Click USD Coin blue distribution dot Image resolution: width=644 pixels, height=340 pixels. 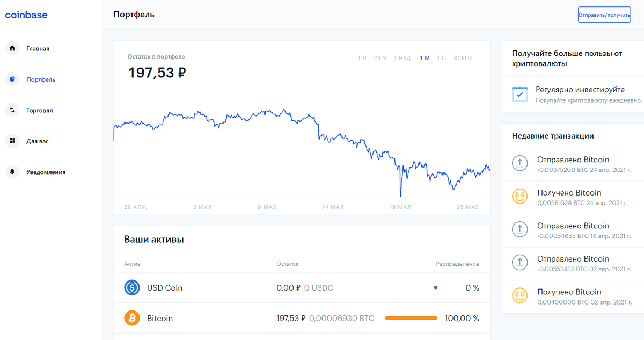436,288
